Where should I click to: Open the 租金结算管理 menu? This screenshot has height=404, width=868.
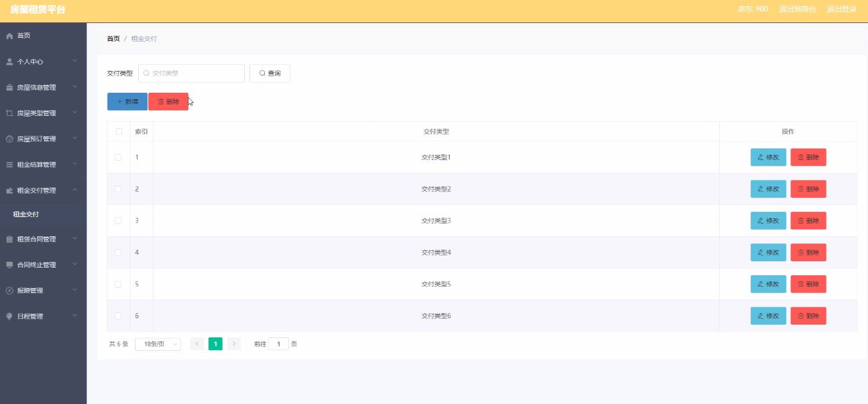43,165
